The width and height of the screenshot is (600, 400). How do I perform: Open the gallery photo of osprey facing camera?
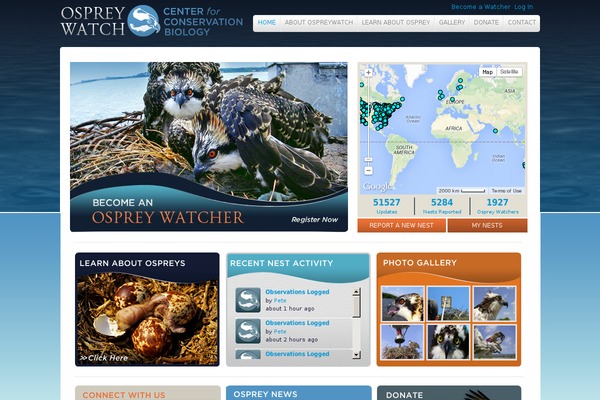(x=448, y=342)
